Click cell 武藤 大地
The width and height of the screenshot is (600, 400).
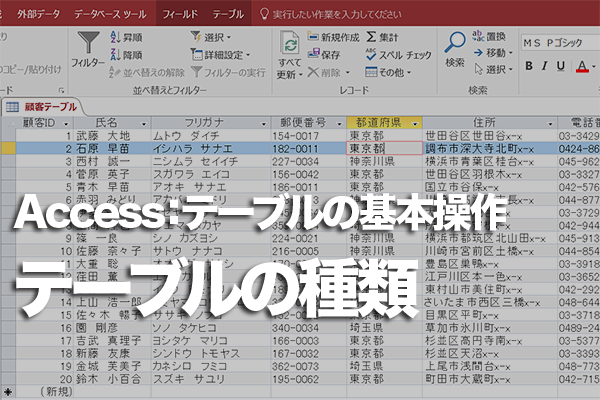(112, 136)
